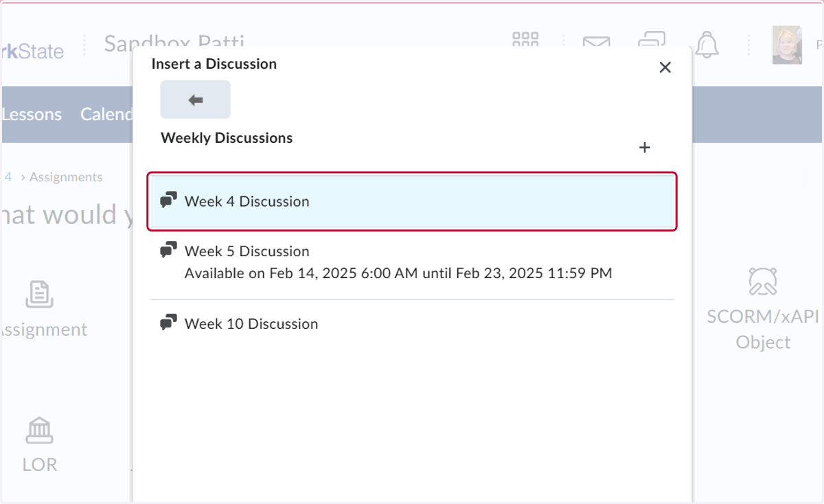
Task: Click the Sandbox Patti course title
Action: pyautogui.click(x=174, y=43)
